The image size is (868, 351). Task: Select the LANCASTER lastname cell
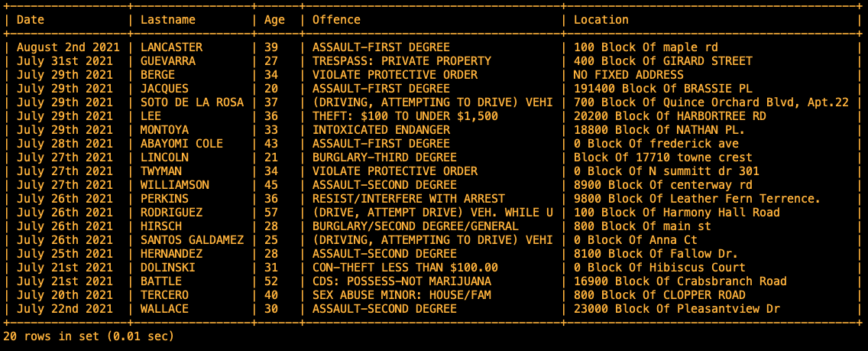click(171, 47)
